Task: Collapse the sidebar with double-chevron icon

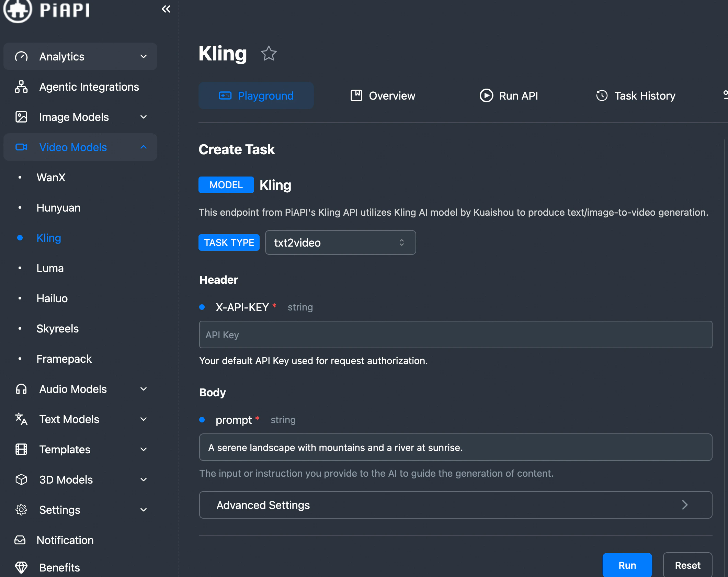Action: click(166, 9)
